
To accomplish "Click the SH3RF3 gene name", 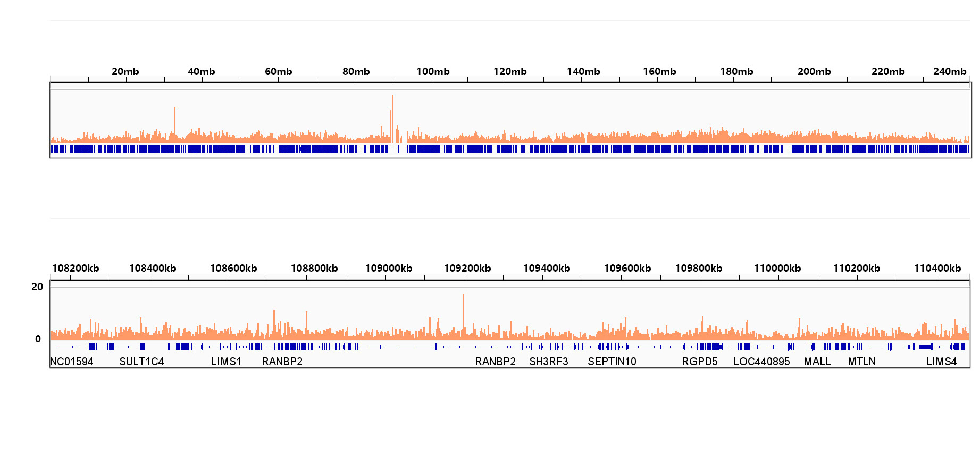I will click(x=548, y=362).
